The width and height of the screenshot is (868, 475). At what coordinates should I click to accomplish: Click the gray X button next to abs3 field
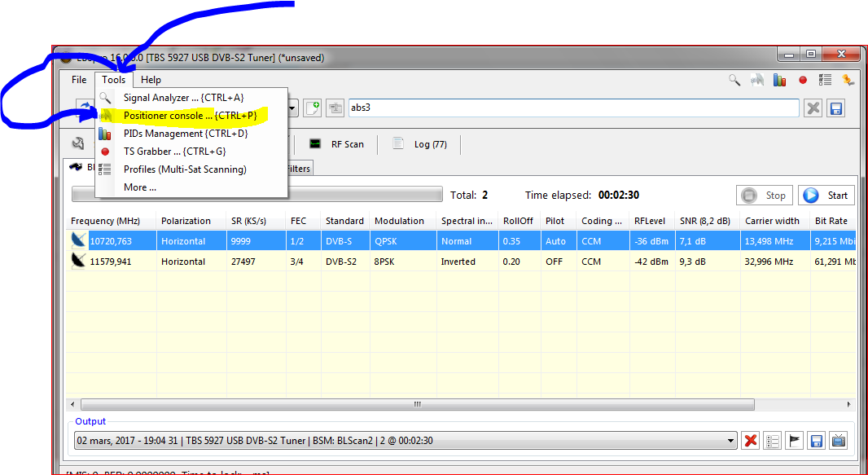tap(813, 108)
